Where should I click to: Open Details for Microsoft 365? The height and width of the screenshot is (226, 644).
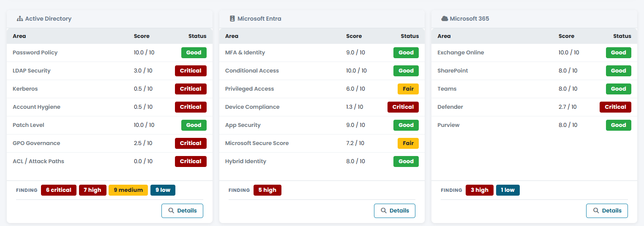(x=607, y=211)
